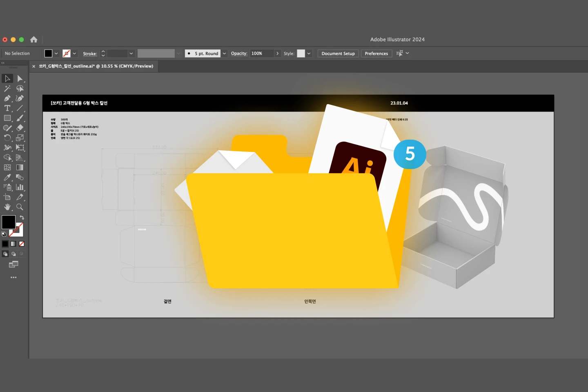Select the Pen tool
This screenshot has width=588, height=392.
[7, 98]
